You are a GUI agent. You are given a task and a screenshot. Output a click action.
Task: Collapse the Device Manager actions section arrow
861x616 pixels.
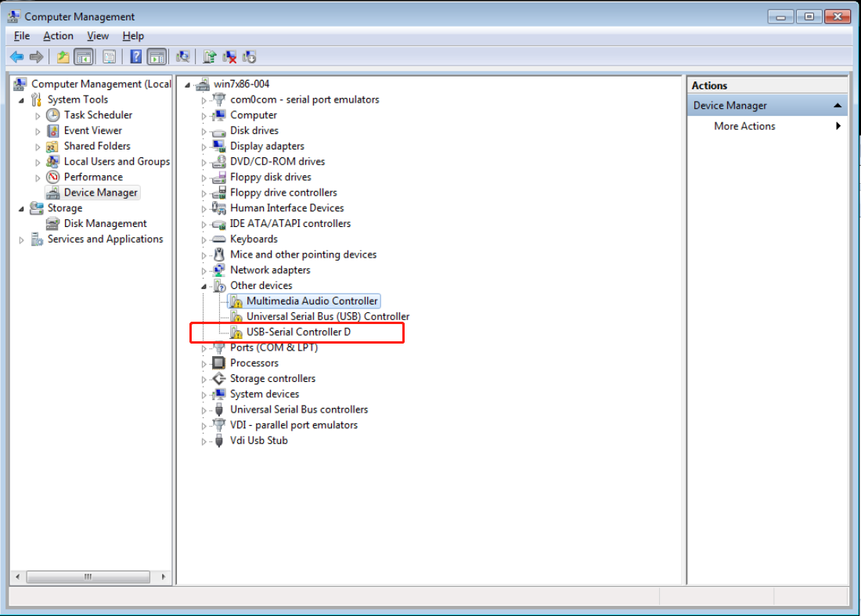[x=838, y=106]
